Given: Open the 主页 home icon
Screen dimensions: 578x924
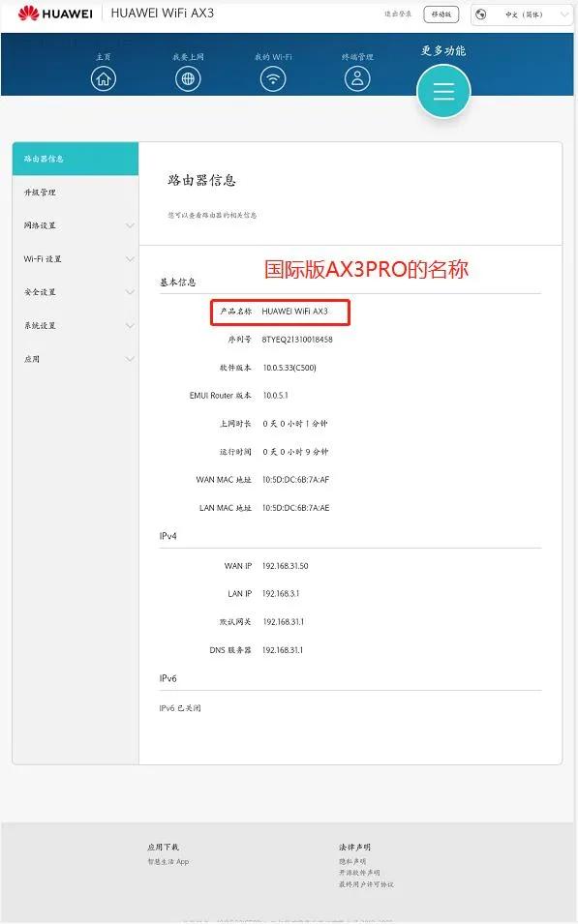Looking at the screenshot, I should (x=104, y=78).
